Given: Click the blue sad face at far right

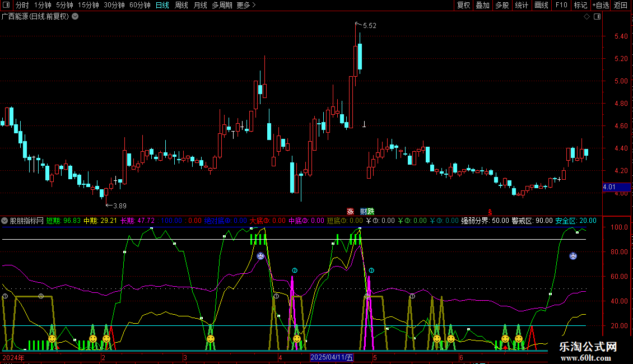Looking at the screenshot, I should (573, 256).
